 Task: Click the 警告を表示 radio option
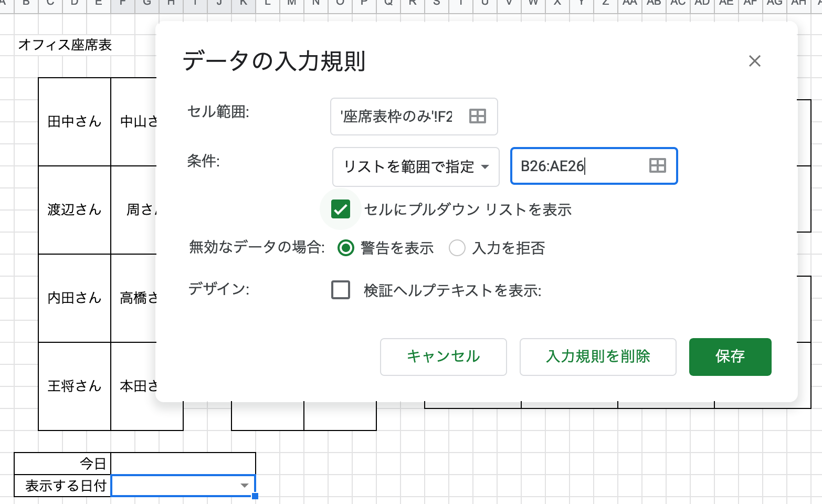[x=346, y=248]
